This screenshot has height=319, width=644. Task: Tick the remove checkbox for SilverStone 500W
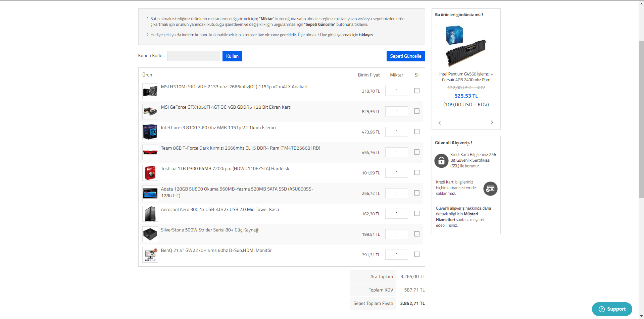[417, 234]
